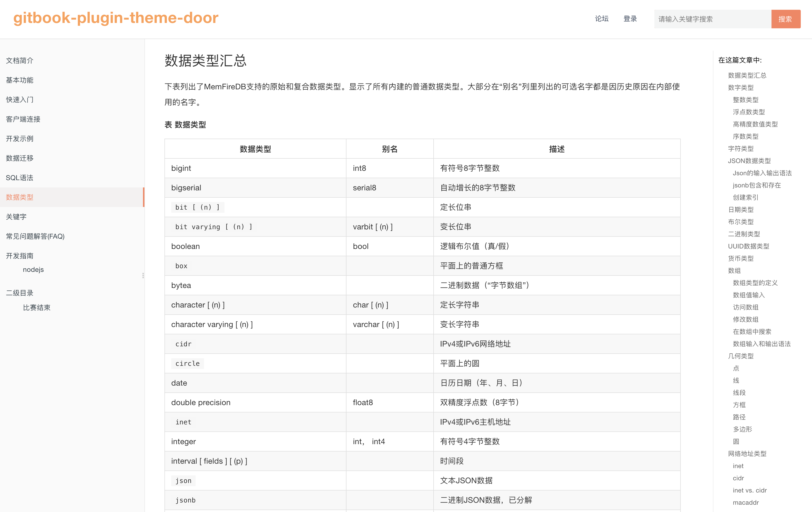812x512 pixels.
Task: Open the SQL语法 sidebar chapter
Action: pos(20,178)
